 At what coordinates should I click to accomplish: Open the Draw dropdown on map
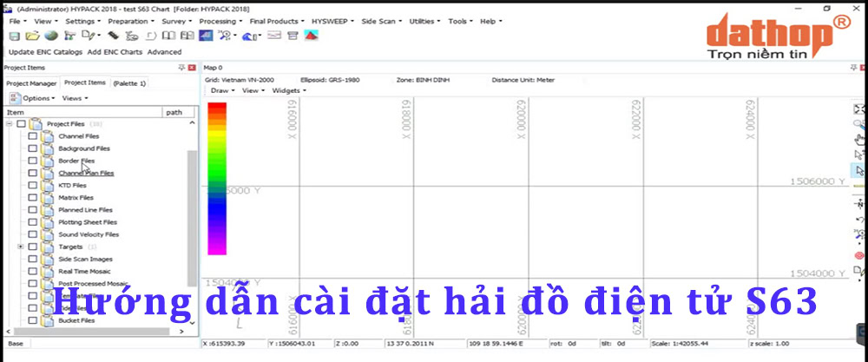tap(222, 90)
